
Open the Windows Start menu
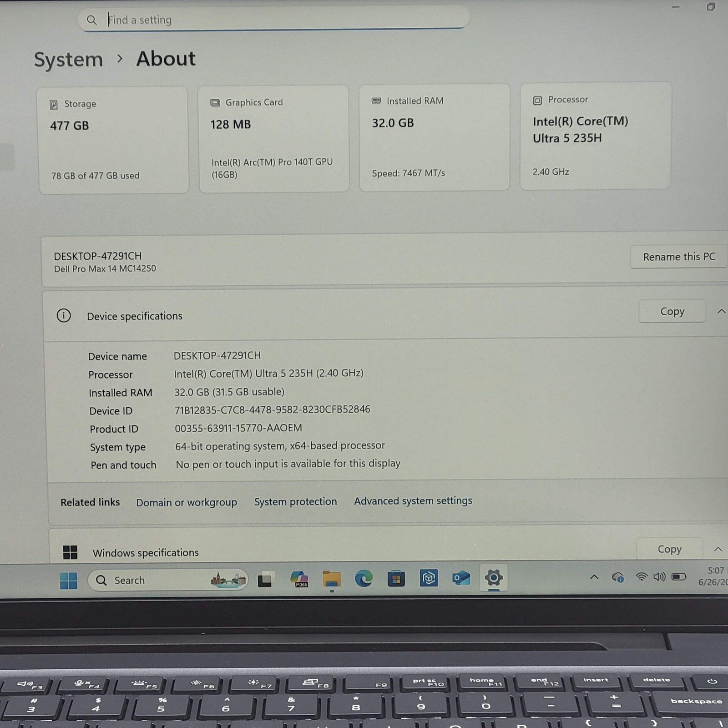point(68,581)
